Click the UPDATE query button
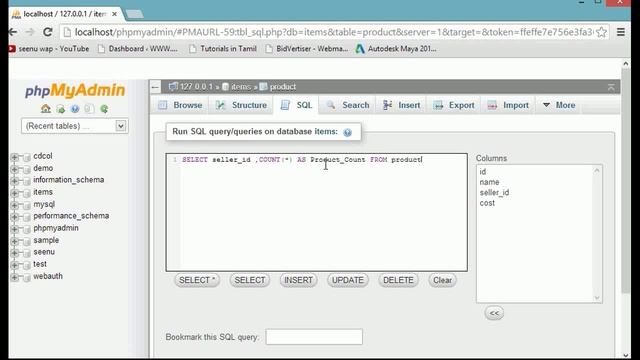640x360 pixels. pyautogui.click(x=348, y=280)
